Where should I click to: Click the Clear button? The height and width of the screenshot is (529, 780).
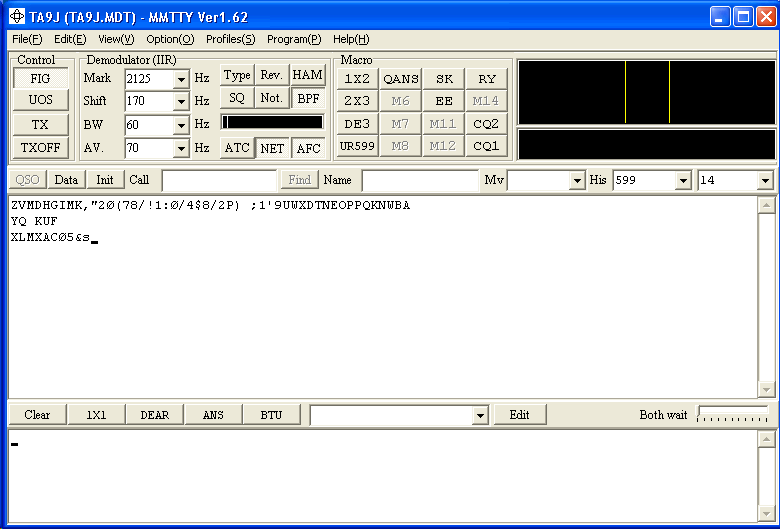tap(37, 414)
